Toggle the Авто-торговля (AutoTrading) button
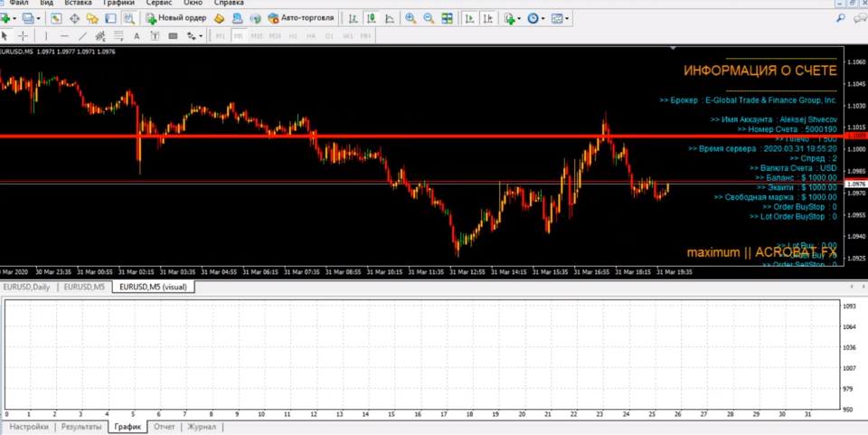This screenshot has width=868, height=435. click(300, 18)
